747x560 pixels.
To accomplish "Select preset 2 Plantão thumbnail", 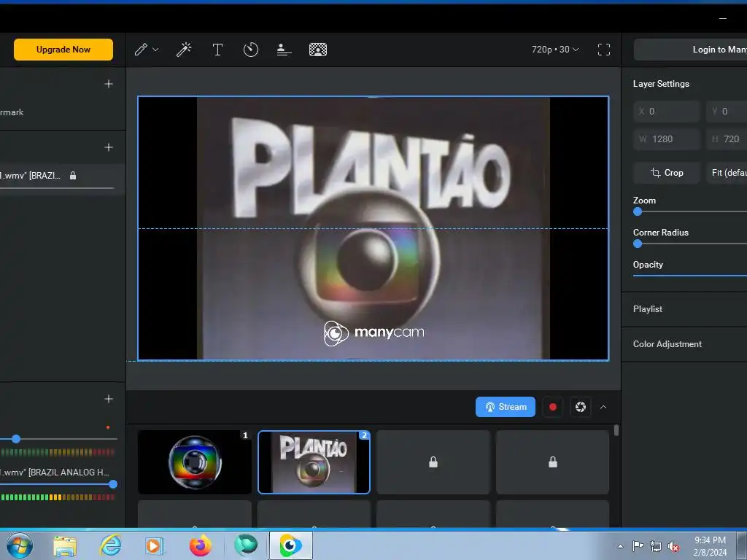I will point(314,462).
